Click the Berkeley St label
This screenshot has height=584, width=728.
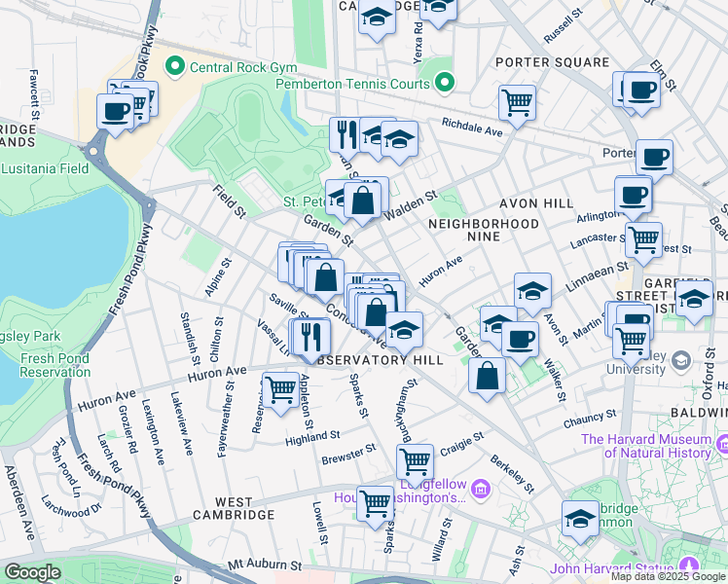513,474
